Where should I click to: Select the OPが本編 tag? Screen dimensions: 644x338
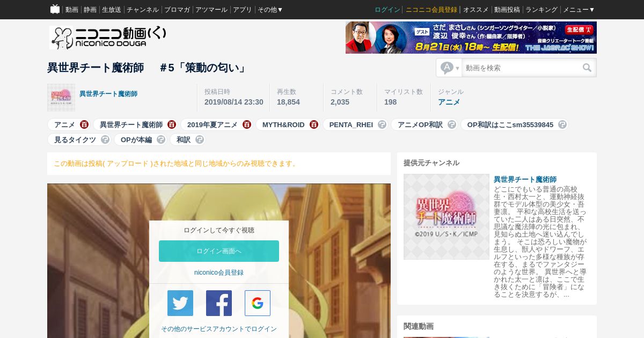(136, 139)
